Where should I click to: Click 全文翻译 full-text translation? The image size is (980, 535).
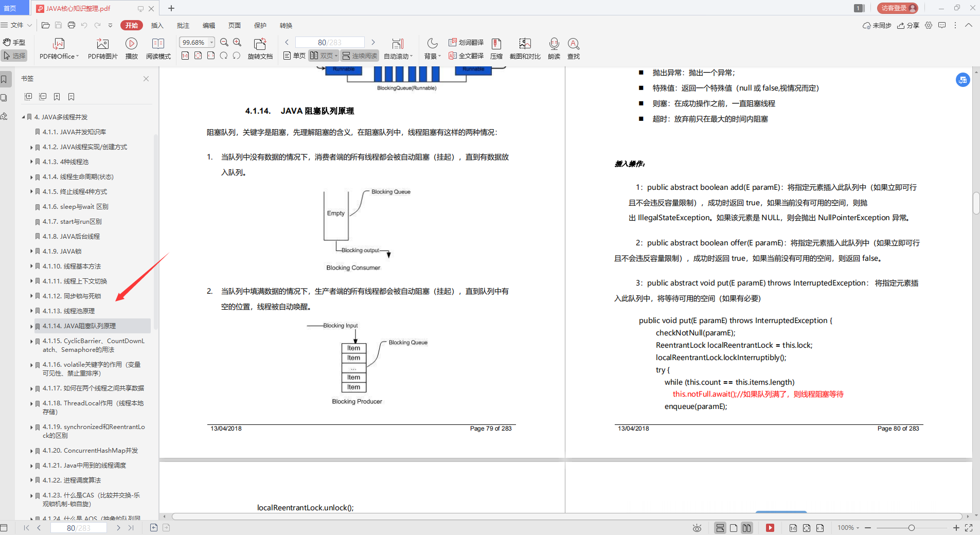(466, 56)
